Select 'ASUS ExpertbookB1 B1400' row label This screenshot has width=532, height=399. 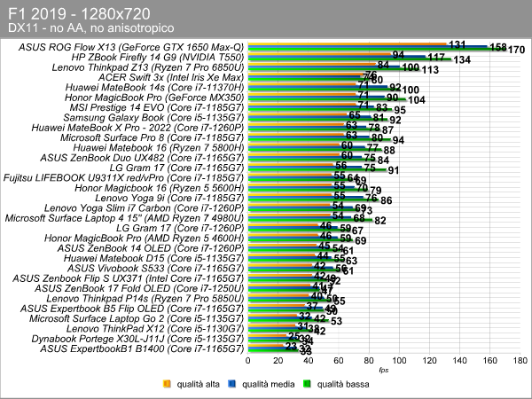(x=142, y=348)
